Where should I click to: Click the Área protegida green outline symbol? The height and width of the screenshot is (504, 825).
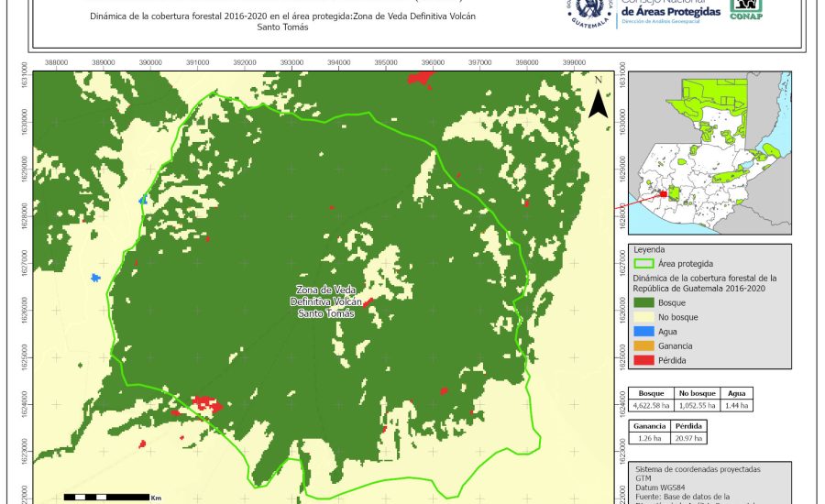pyautogui.click(x=643, y=263)
